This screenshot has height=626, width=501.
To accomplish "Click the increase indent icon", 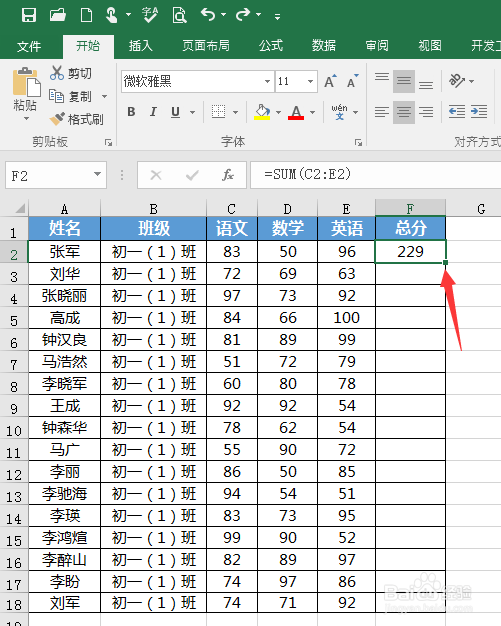I will point(479,112).
